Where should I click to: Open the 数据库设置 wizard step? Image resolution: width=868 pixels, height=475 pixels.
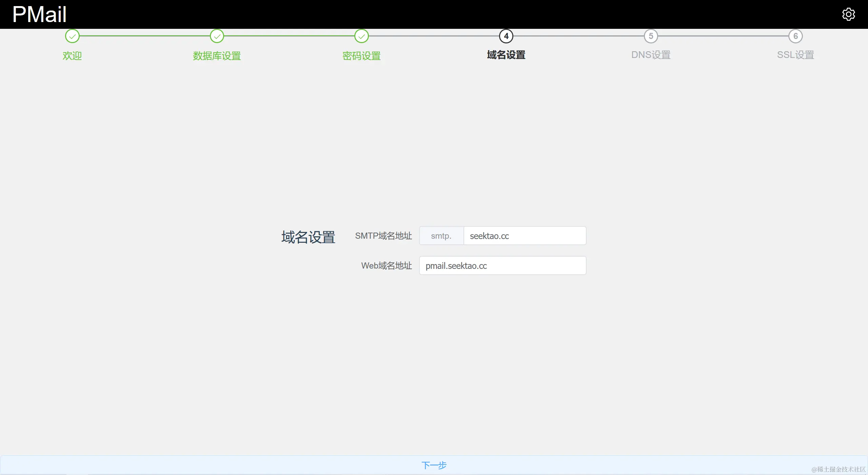coord(217,55)
